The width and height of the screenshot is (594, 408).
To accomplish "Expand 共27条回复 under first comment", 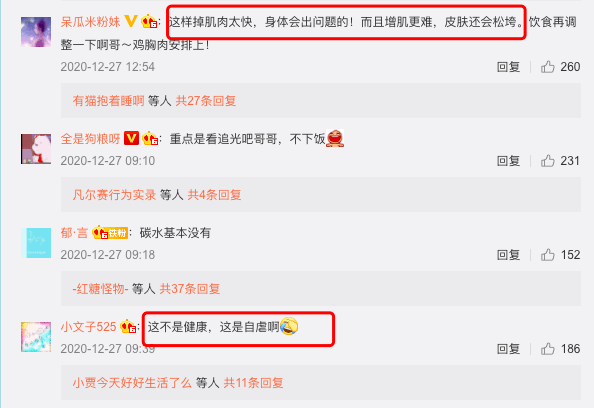I will click(x=206, y=101).
